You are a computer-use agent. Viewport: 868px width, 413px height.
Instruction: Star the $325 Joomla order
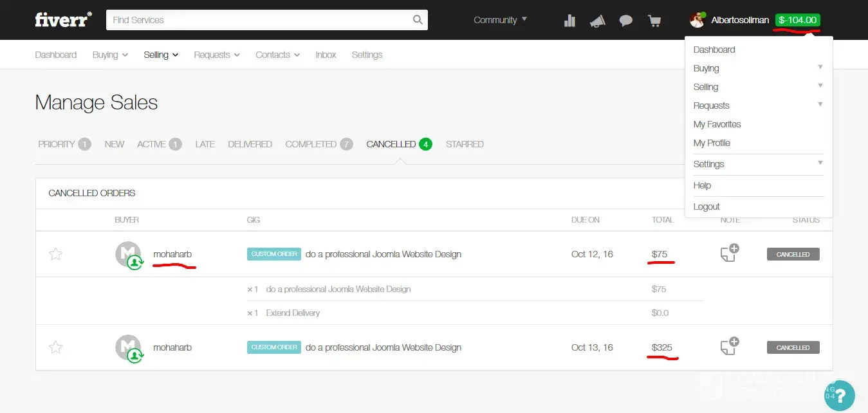click(x=56, y=347)
